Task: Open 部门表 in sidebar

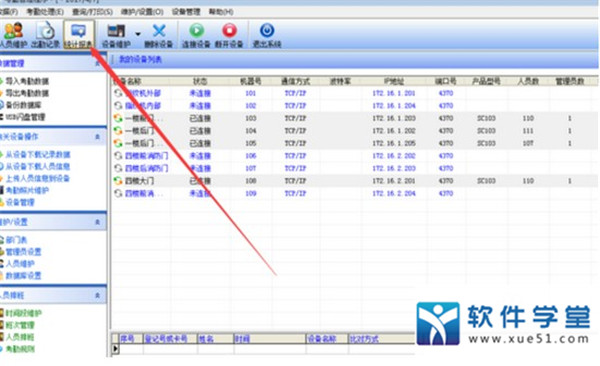Action: (16, 240)
